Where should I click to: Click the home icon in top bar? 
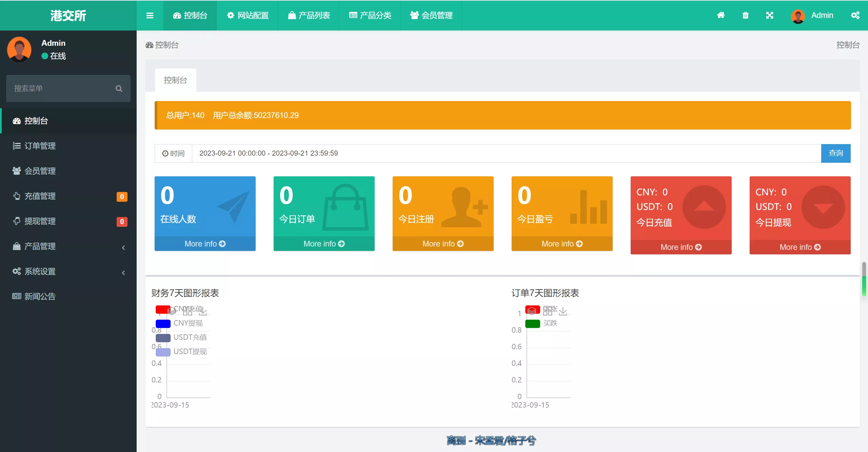(721, 15)
